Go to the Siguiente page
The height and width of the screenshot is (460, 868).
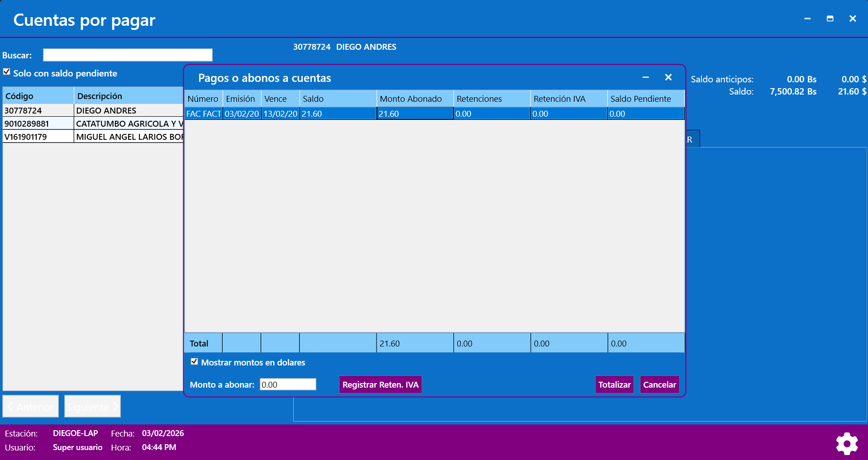click(92, 407)
